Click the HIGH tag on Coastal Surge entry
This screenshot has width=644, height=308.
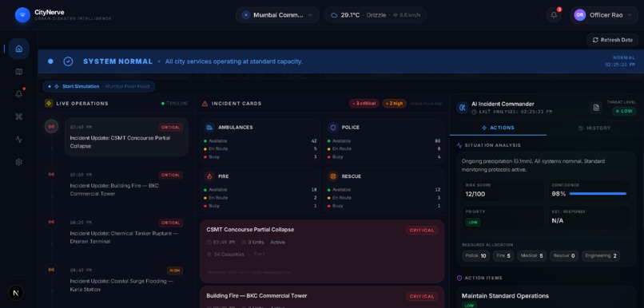(x=174, y=270)
